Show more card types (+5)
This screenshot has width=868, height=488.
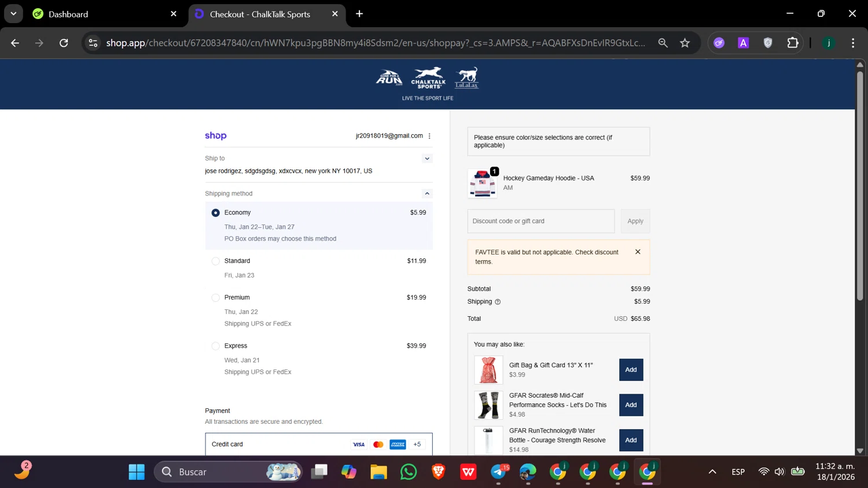[x=417, y=445]
